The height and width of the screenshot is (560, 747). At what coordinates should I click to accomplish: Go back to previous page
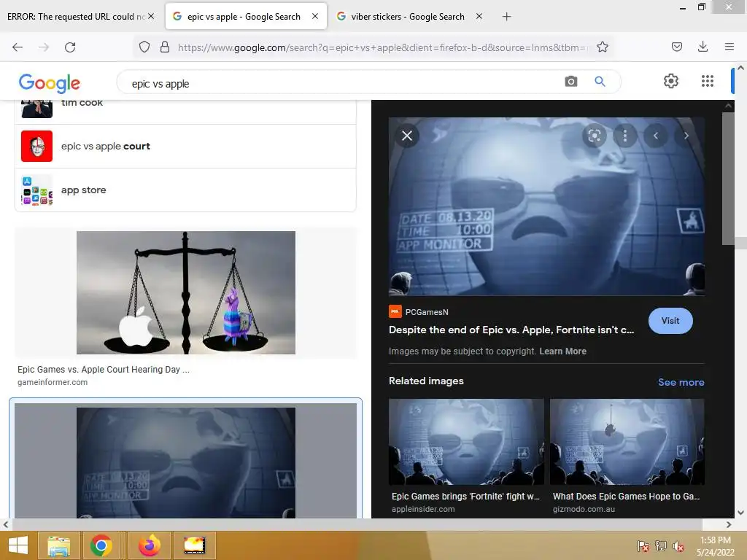(18, 47)
